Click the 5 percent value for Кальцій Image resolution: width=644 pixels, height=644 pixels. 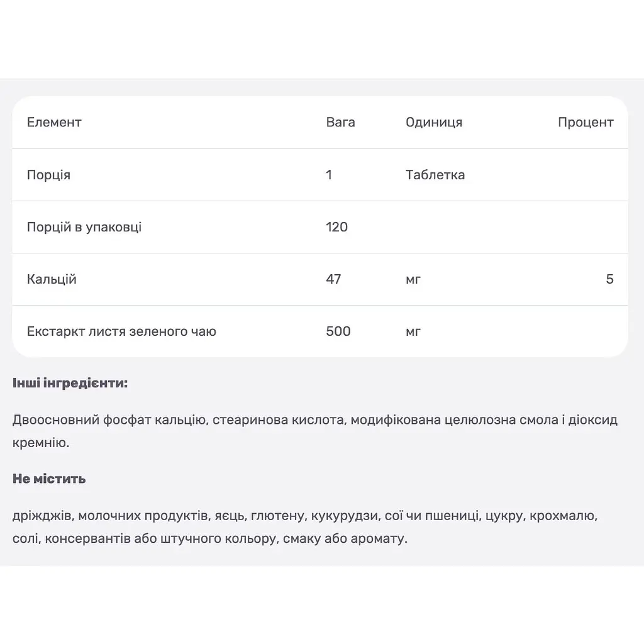609,279
